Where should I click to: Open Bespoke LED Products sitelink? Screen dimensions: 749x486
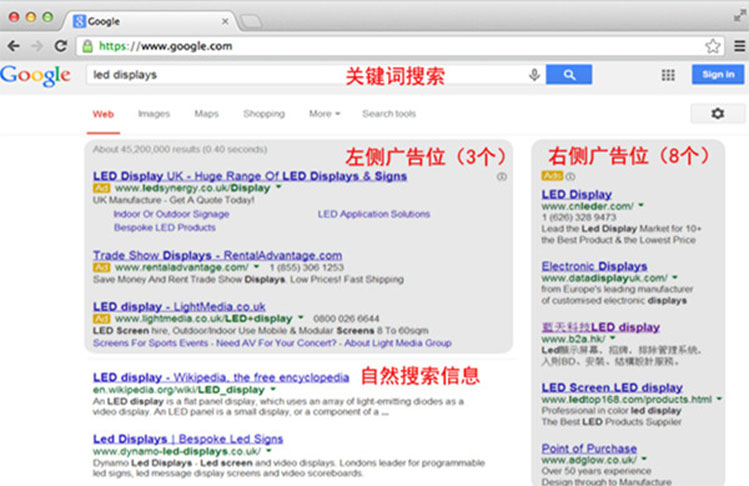(x=164, y=227)
